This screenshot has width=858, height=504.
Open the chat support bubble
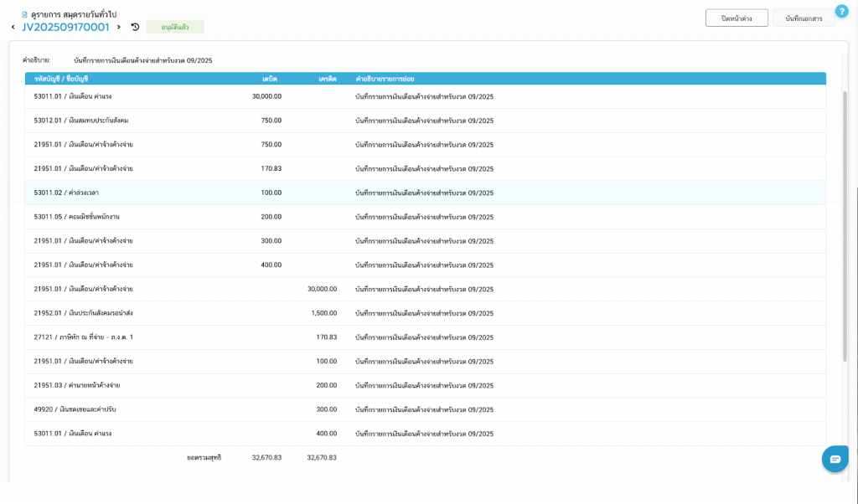835,459
